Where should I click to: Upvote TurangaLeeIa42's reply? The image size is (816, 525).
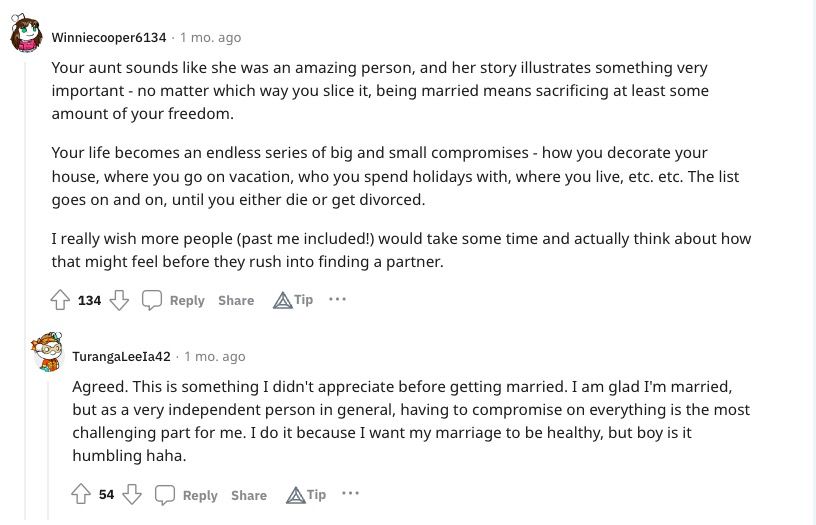pos(81,494)
